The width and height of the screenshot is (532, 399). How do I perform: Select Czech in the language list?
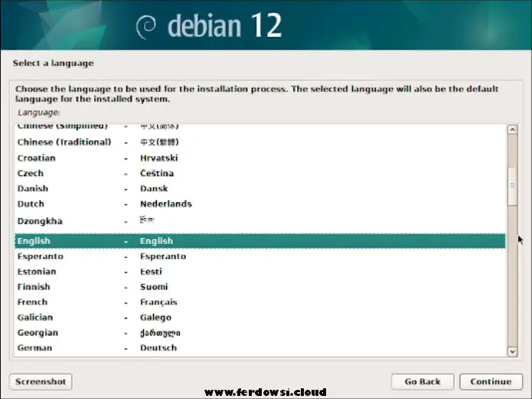pyautogui.click(x=31, y=173)
